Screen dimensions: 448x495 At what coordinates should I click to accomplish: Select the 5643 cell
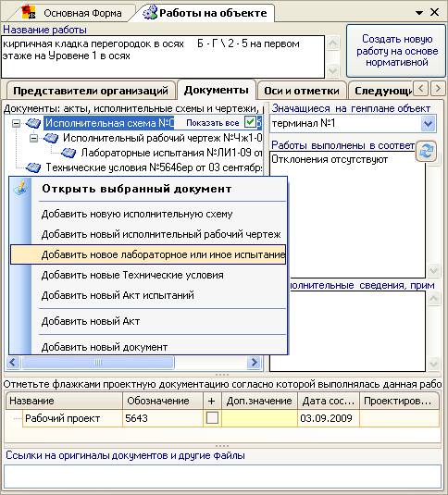coord(163,418)
